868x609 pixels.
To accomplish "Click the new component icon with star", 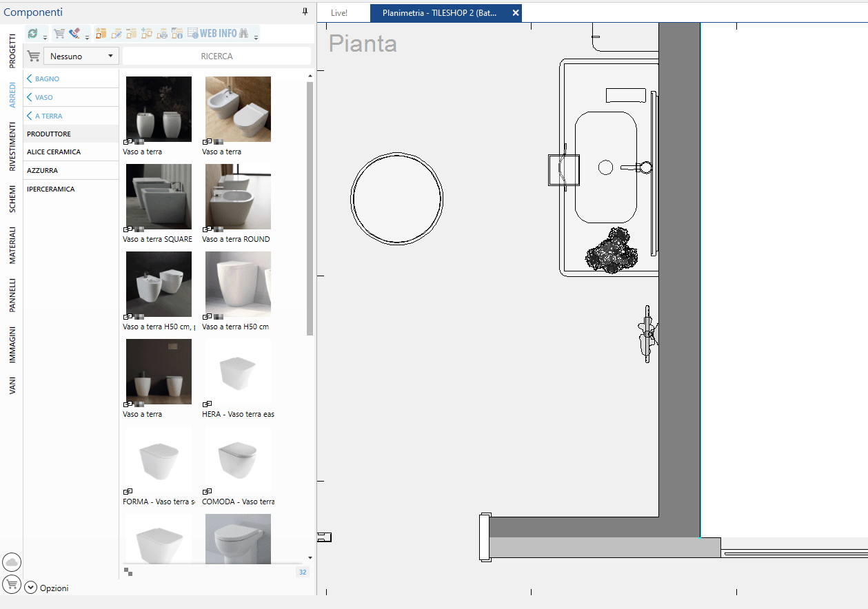I will (x=101, y=33).
